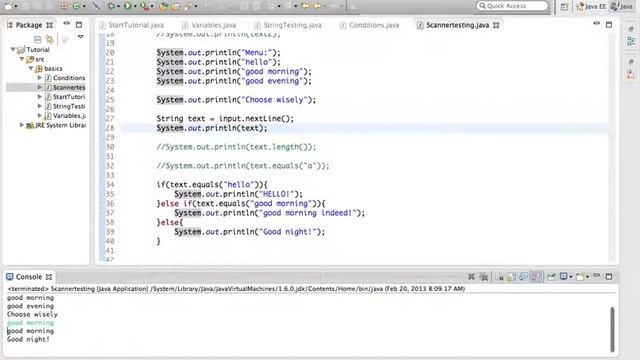Click Remove All Terminated Launches icon

tap(484, 277)
